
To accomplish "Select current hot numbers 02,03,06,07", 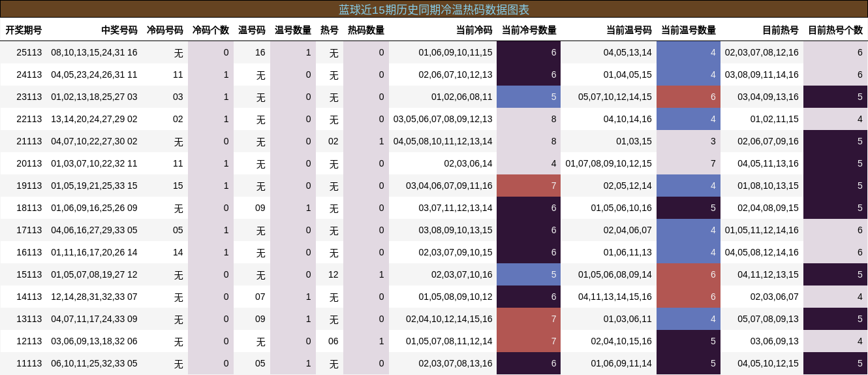I will pos(774,297).
